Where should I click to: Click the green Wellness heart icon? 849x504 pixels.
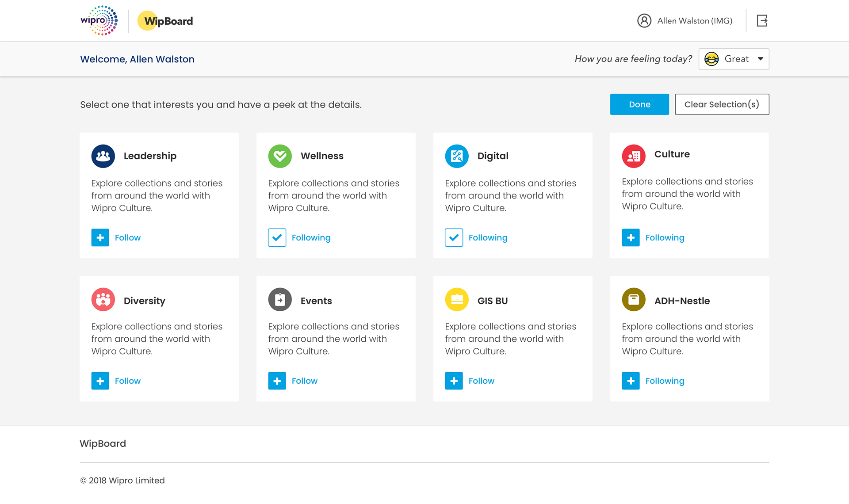click(x=280, y=156)
